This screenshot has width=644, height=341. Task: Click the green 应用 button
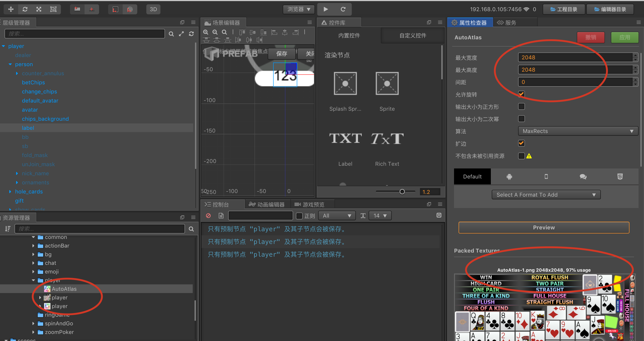[x=624, y=38]
